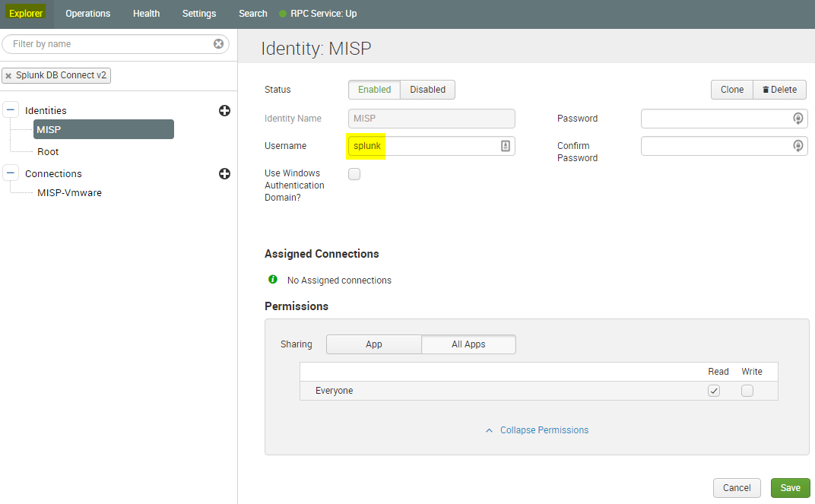The height and width of the screenshot is (504, 815).
Task: Set Status to Enabled
Action: point(374,90)
